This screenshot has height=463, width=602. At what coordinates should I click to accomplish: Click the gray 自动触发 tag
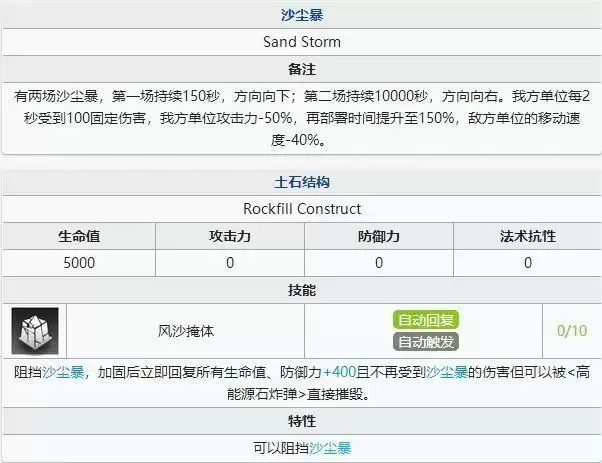coord(427,342)
